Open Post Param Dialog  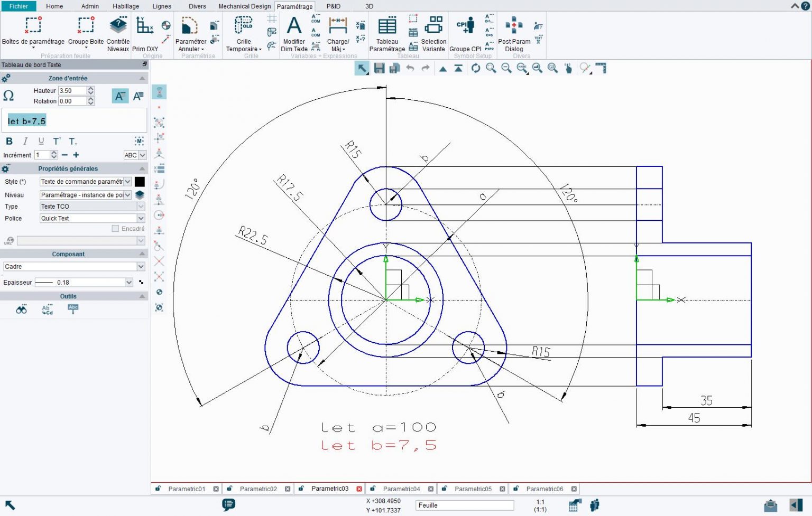514,25
